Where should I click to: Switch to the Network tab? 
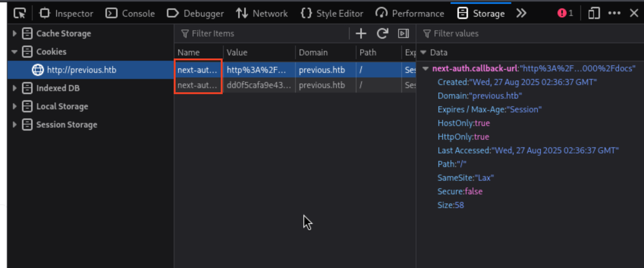pos(262,14)
